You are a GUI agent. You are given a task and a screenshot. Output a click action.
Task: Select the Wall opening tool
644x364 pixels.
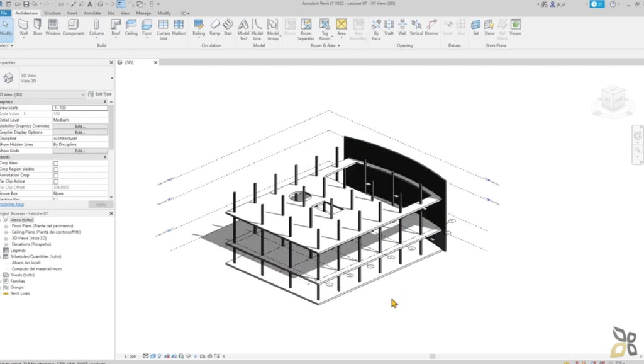(402, 28)
